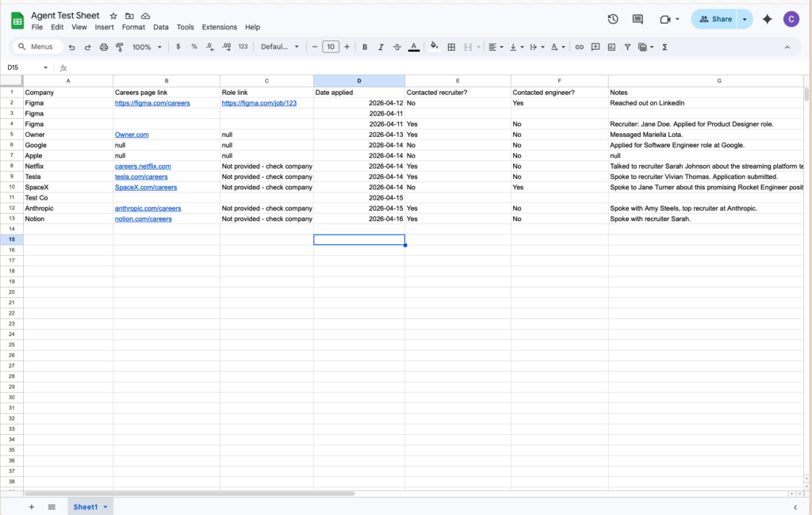This screenshot has height=515, width=812.
Task: Open the Format menu
Action: 133,27
